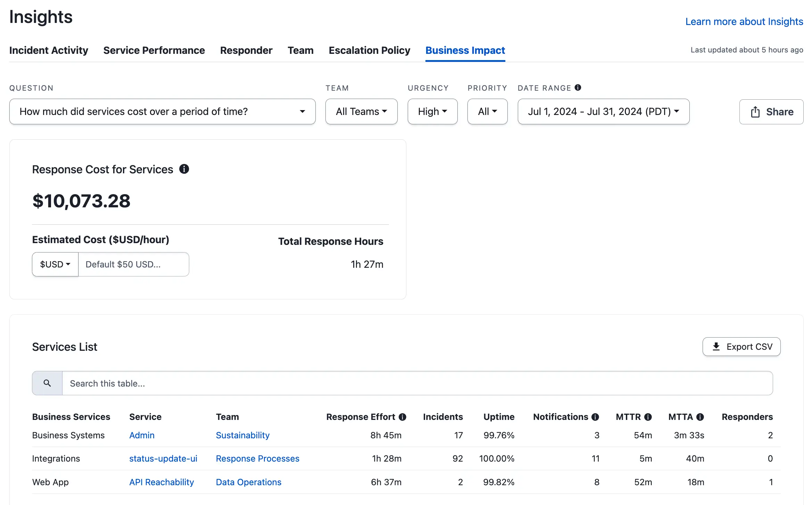Viewport: 812px width, 505px height.
Task: Click the Response Effort info icon
Action: (403, 417)
